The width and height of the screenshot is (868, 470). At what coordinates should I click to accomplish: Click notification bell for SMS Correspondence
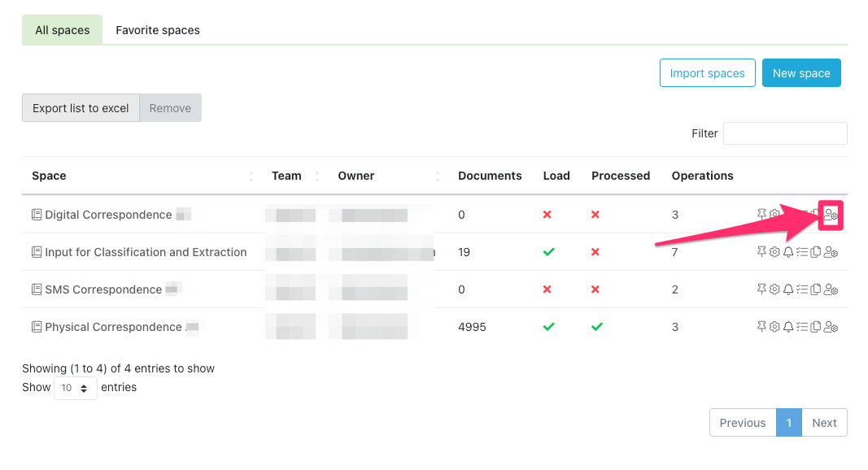pos(787,289)
